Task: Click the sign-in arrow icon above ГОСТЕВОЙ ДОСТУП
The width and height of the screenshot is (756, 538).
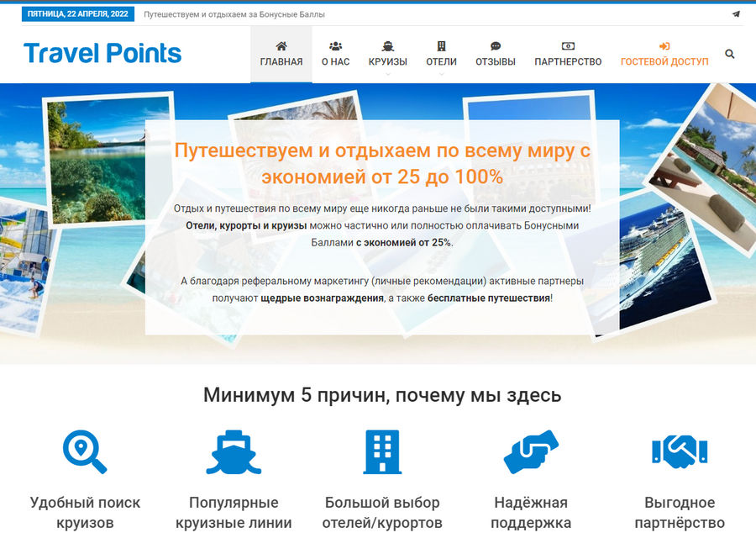Action: (664, 46)
